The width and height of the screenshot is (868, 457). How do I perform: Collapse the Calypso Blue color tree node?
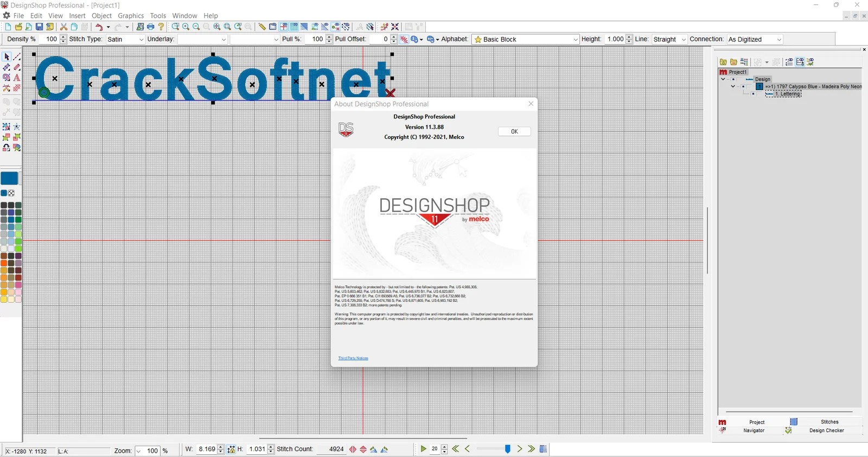(733, 86)
